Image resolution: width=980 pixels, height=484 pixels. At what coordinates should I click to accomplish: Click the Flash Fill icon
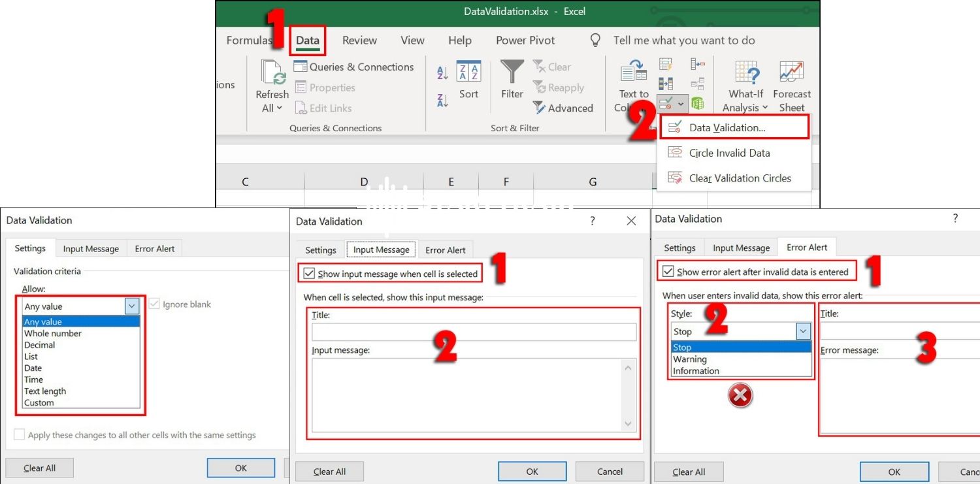(665, 64)
